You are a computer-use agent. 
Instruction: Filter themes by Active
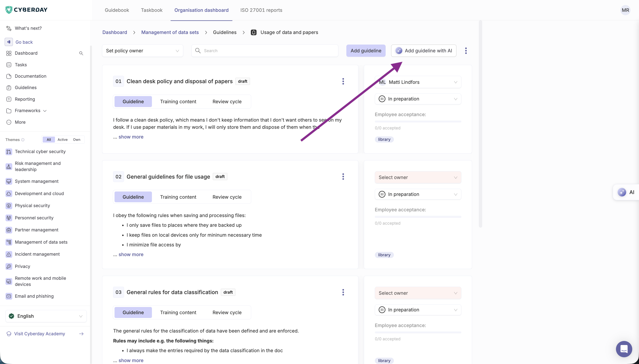coord(62,140)
